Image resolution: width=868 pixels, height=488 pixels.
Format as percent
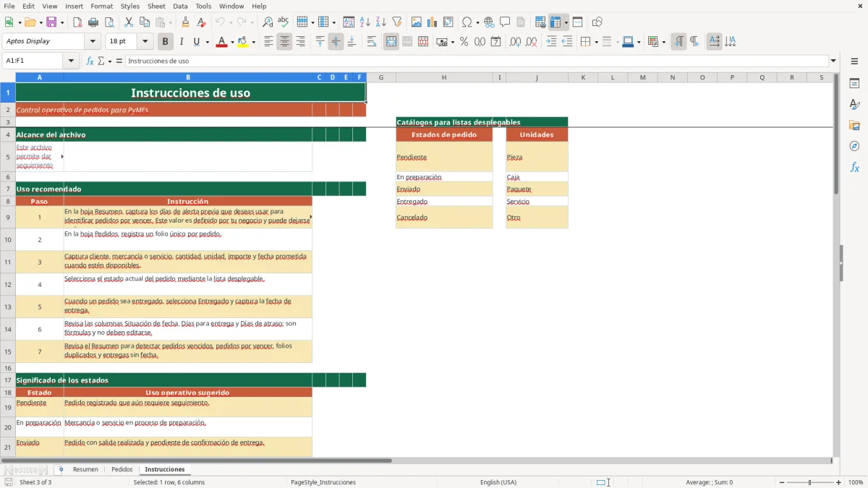coord(464,42)
